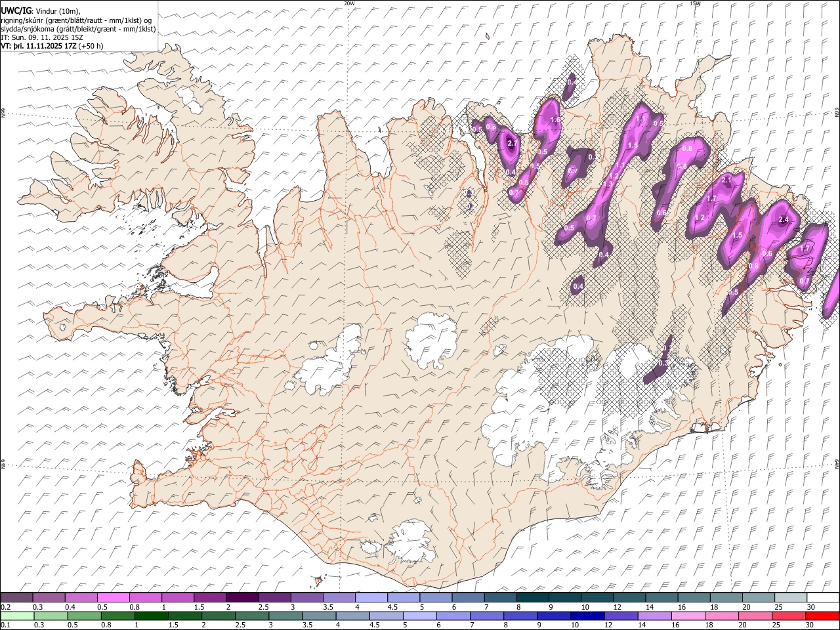Click the '20W' longitude label
The height and width of the screenshot is (630, 840).
point(349,3)
